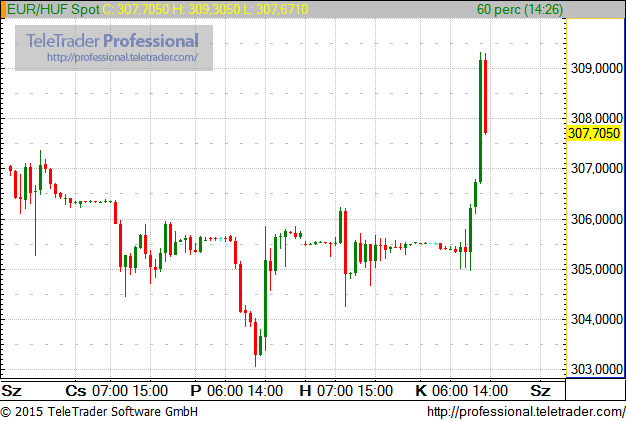Screen dimensions: 626x421
Task: Click the 2015 TeleTrader Software GmbH copyright text
Action: (99, 412)
